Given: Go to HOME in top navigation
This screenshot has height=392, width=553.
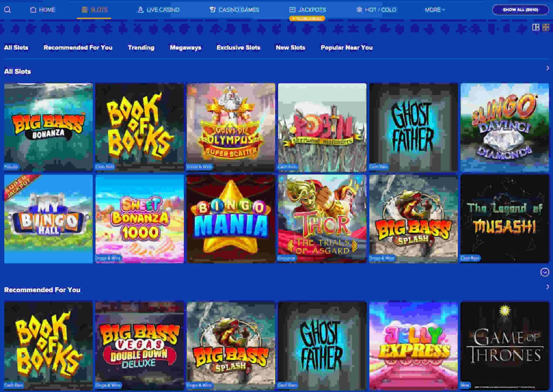Looking at the screenshot, I should pos(43,10).
